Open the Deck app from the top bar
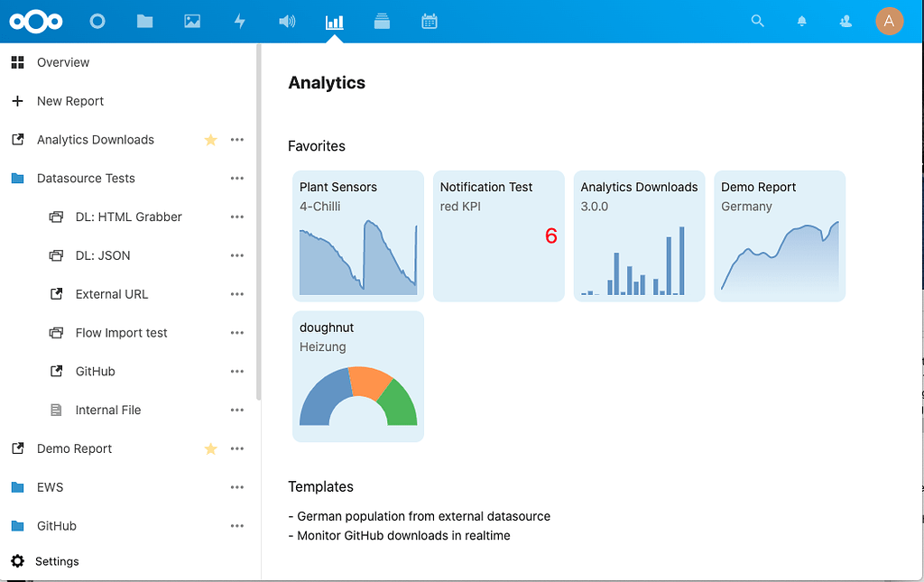The image size is (924, 582). [382, 21]
